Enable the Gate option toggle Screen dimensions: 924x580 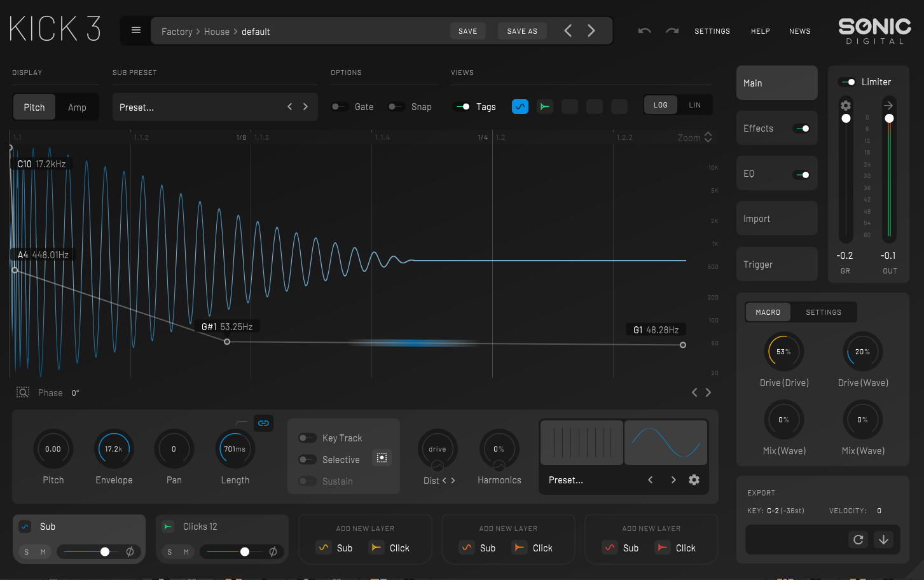340,107
